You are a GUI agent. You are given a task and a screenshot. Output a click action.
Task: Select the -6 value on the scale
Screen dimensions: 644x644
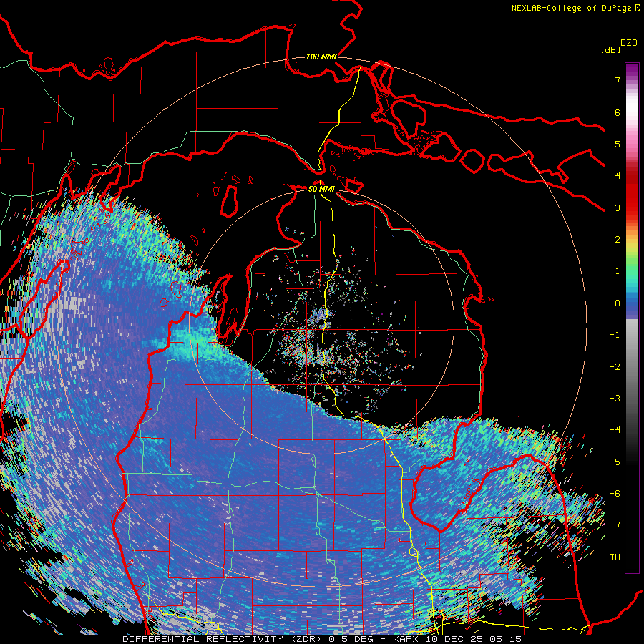pyautogui.click(x=615, y=494)
